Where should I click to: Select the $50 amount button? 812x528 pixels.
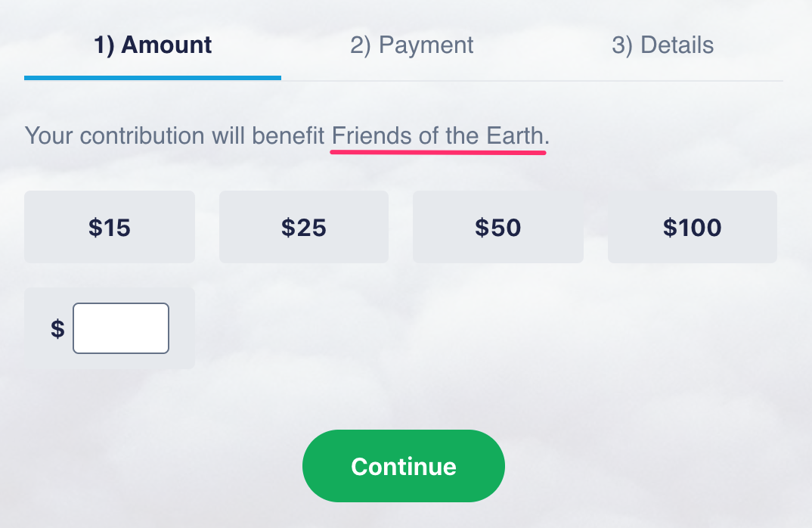(497, 227)
